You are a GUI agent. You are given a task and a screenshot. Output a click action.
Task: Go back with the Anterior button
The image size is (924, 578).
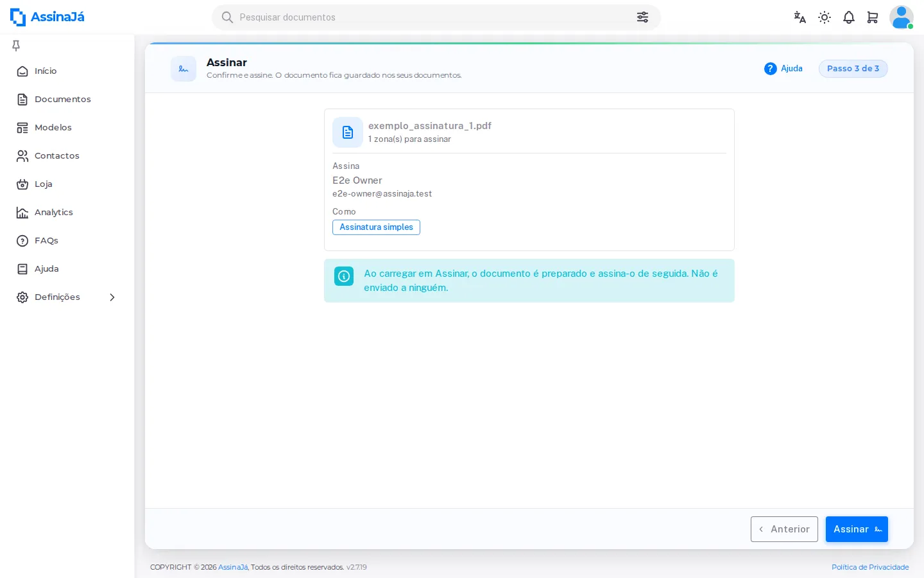point(784,529)
